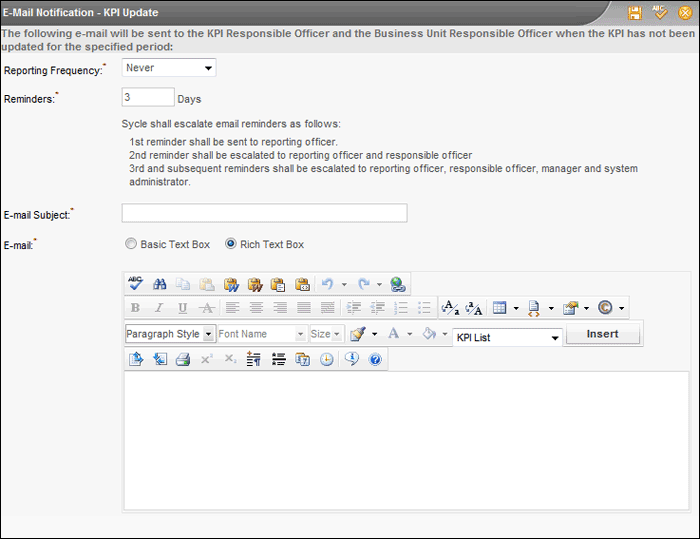Open Reporting Frequency dropdown
This screenshot has height=539, width=700.
coord(169,68)
